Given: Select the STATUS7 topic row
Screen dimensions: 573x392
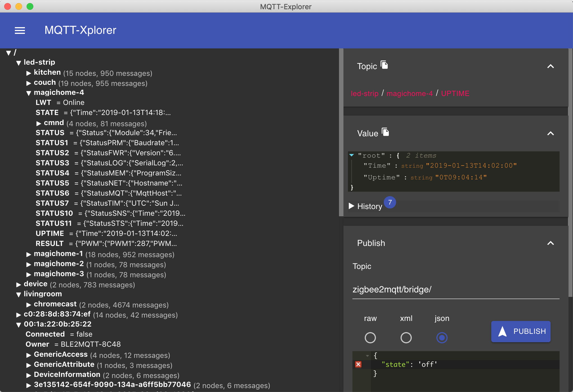Looking at the screenshot, I should pyautogui.click(x=107, y=203).
